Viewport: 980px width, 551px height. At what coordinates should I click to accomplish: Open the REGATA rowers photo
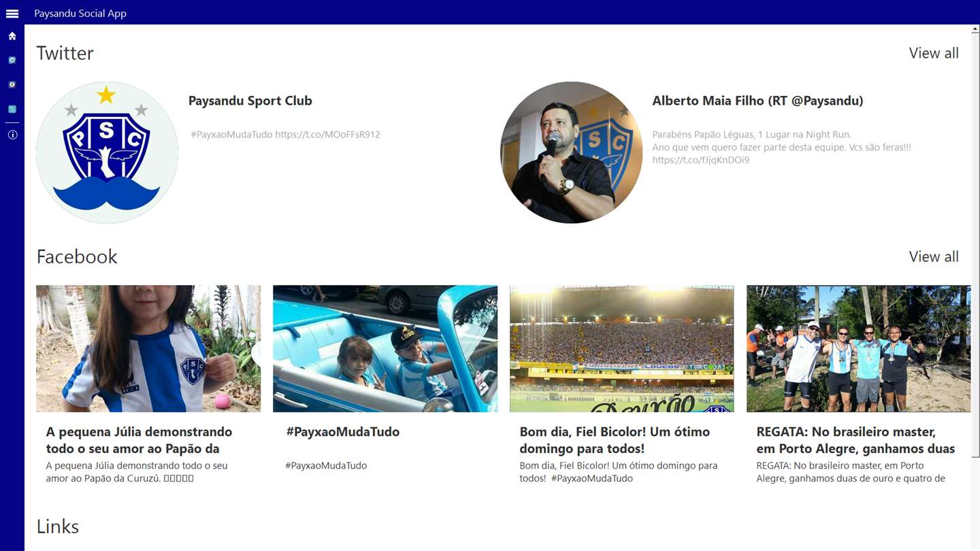[x=859, y=348]
